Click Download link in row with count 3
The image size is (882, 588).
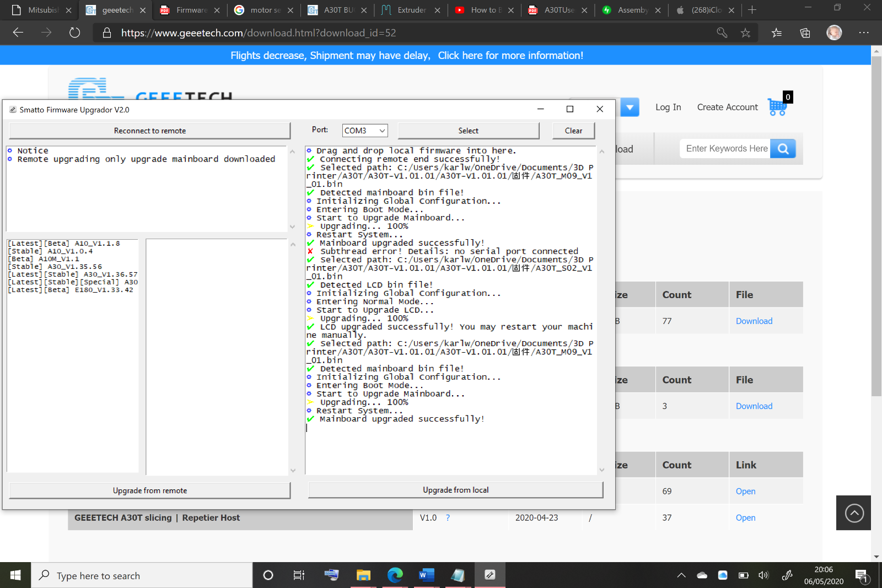754,406
